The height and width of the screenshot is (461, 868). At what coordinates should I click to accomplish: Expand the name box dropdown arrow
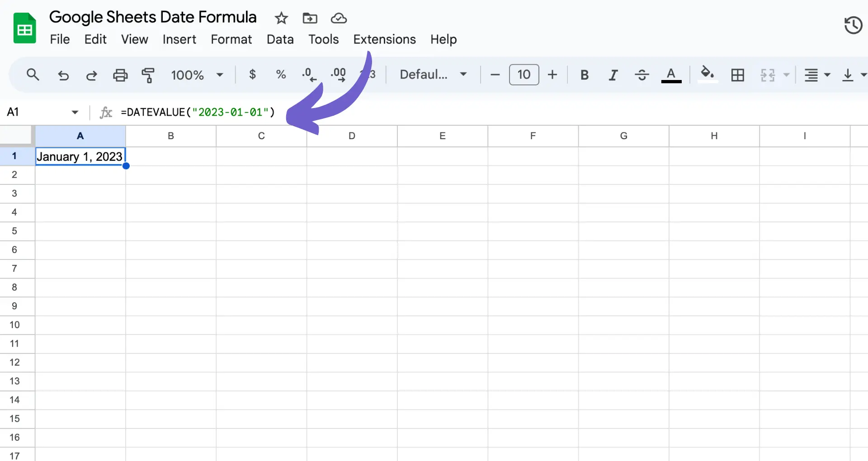coord(75,112)
